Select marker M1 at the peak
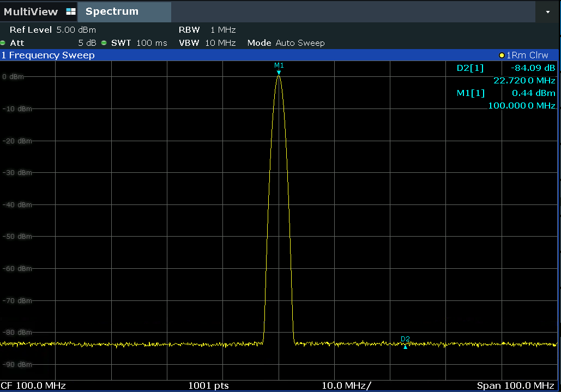Image resolution: width=561 pixels, height=392 pixels. 279,68
